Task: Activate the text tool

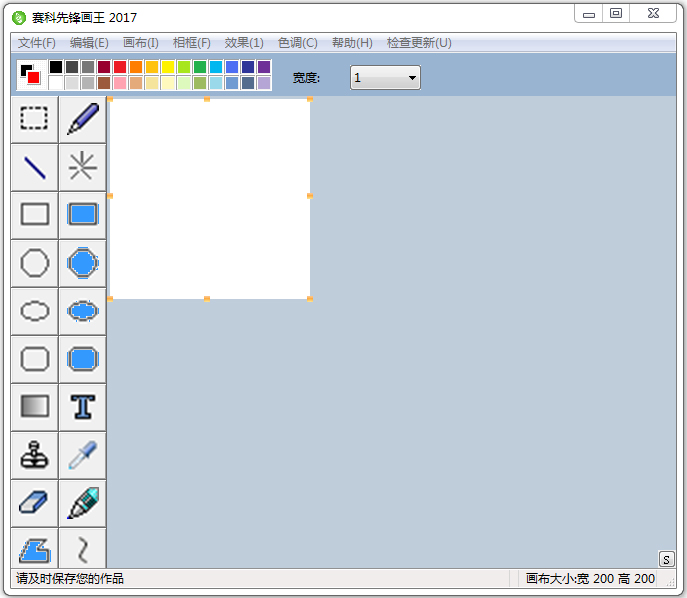Action: point(82,407)
